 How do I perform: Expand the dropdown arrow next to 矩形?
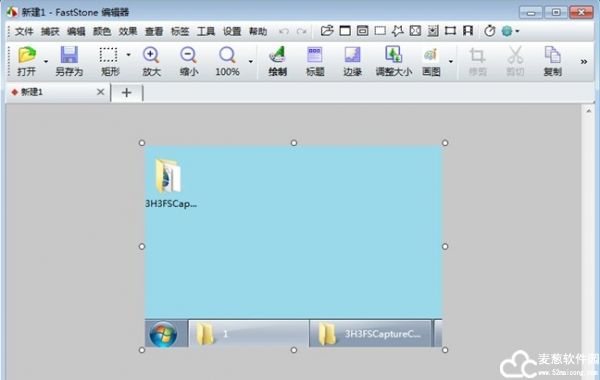tap(128, 55)
